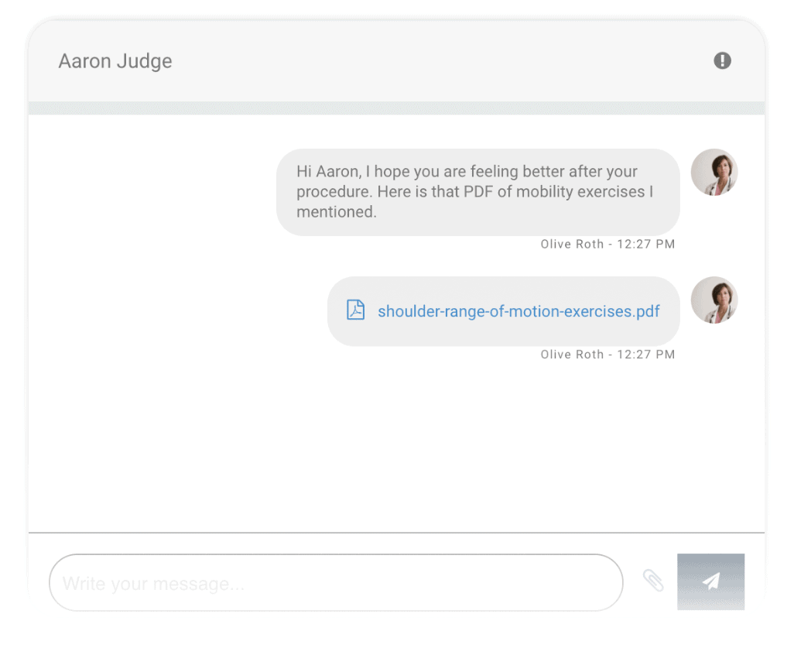The width and height of the screenshot is (794, 672).
Task: Click the PDF file icon in attachment bubble
Action: (355, 310)
